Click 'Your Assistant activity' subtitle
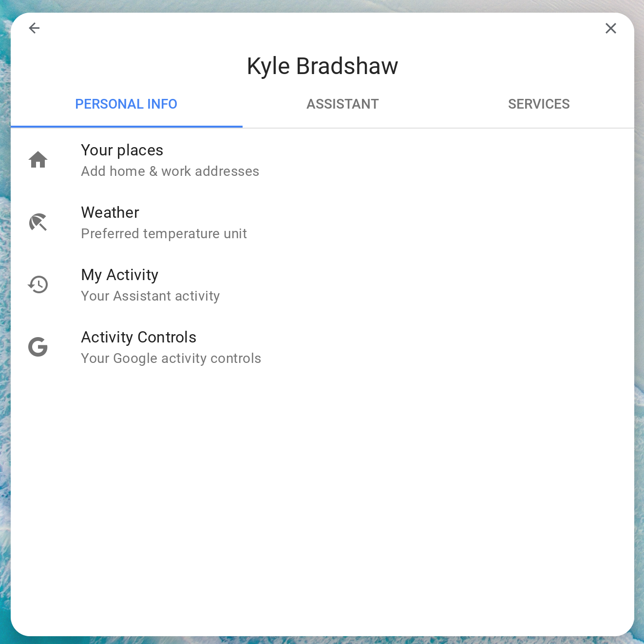This screenshot has width=644, height=644. [150, 296]
